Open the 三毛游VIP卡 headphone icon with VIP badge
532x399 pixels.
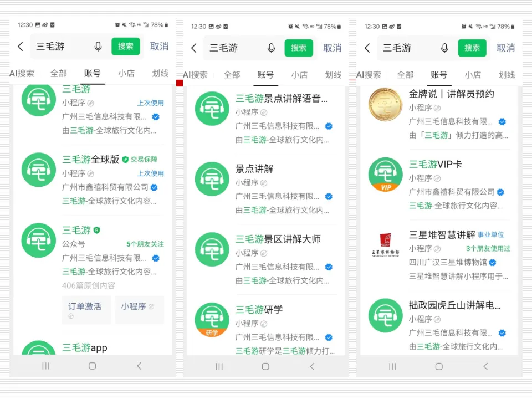tap(385, 173)
